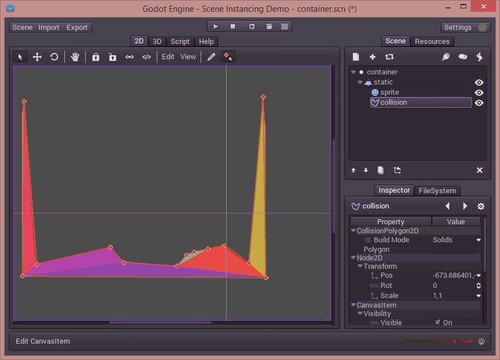Toggle visibility of the collision node
The width and height of the screenshot is (500, 360).
[479, 103]
